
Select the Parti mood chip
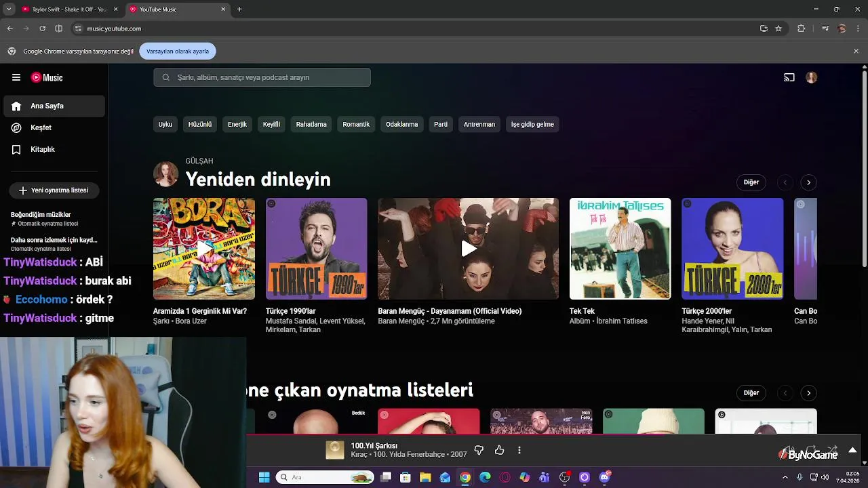point(441,125)
